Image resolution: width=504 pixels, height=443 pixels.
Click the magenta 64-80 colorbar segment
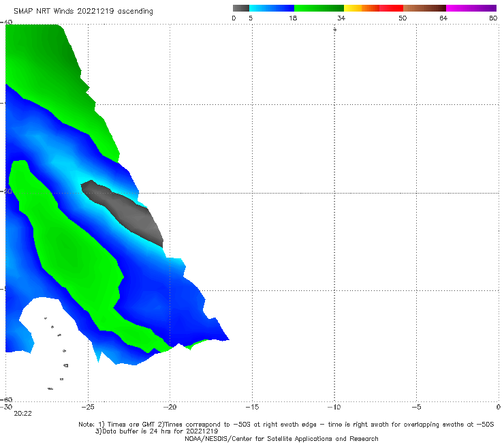[x=471, y=8]
